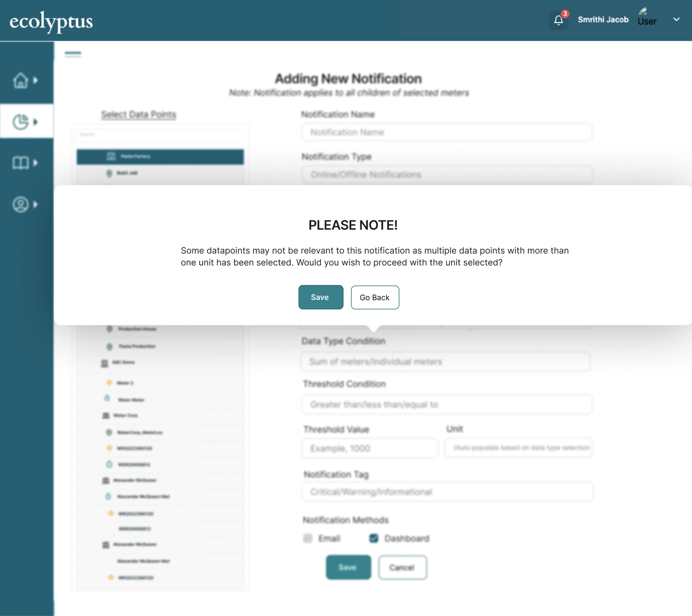Enable the Email notification checkbox
The height and width of the screenshot is (616, 692).
click(308, 539)
